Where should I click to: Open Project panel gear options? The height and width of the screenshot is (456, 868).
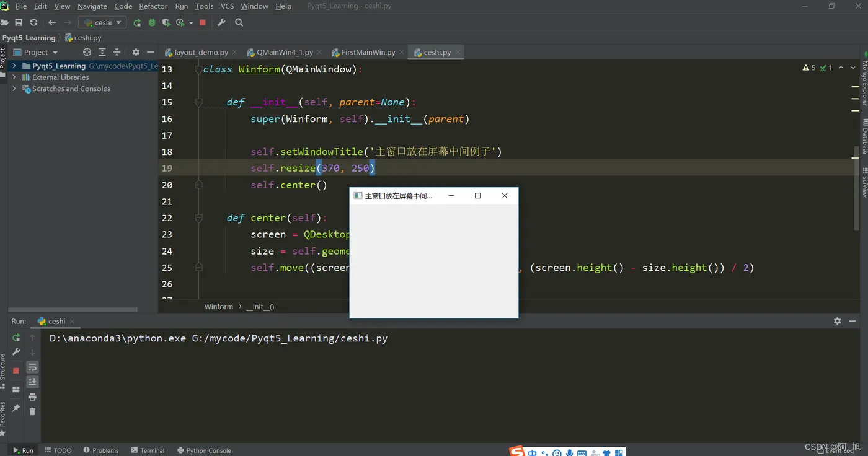point(136,52)
